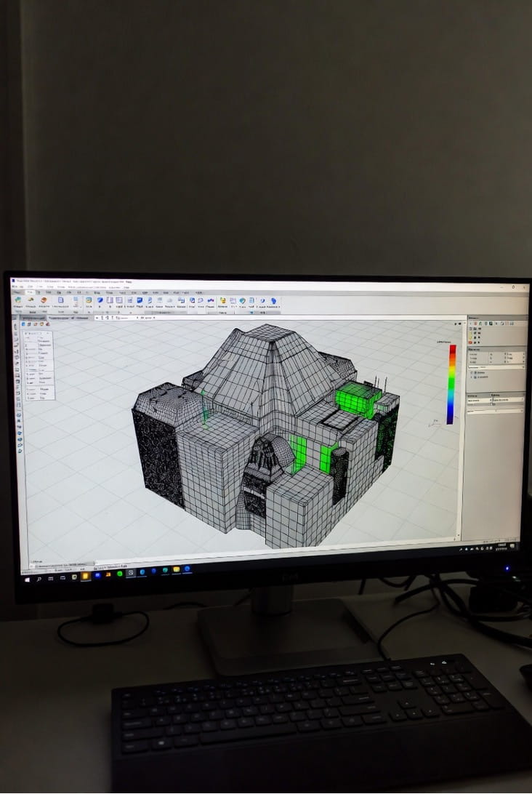Click the green-blue shield ribbon icon

click(x=243, y=301)
